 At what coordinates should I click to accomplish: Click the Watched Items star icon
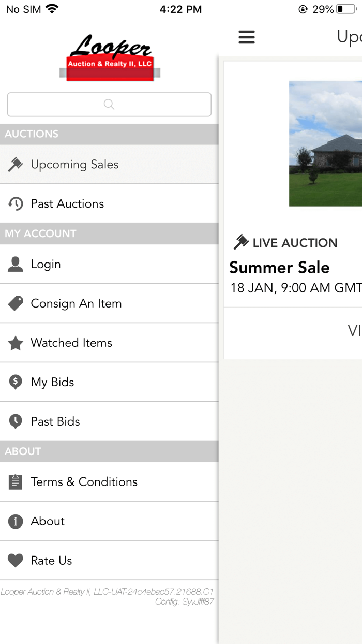16,342
